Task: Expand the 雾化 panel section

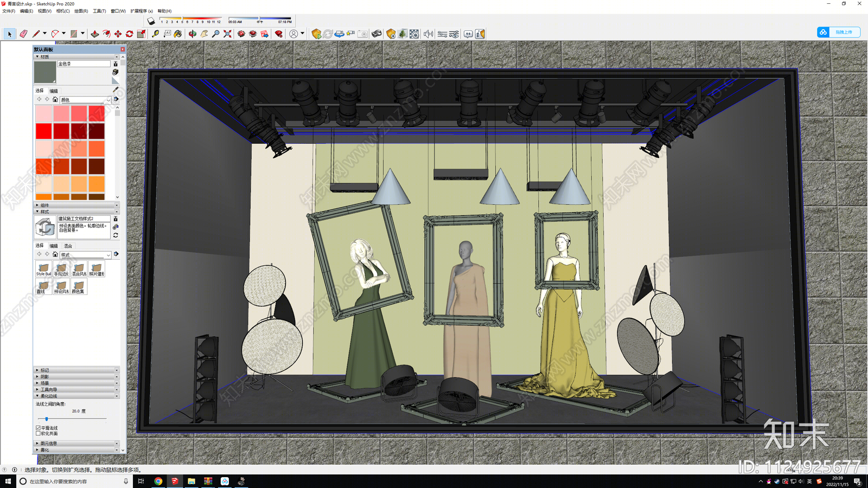Action: point(76,450)
